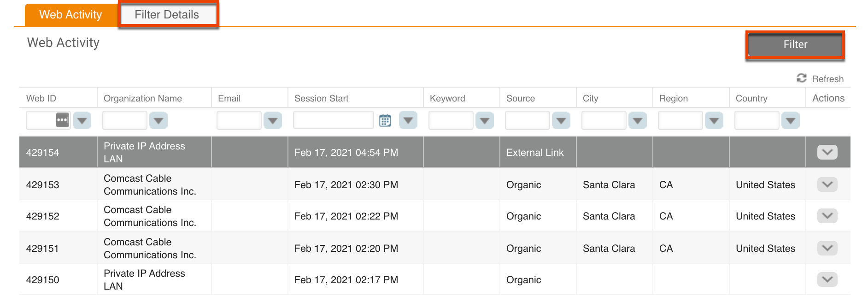Click the Email filter input field
The height and width of the screenshot is (297, 868).
tap(240, 120)
